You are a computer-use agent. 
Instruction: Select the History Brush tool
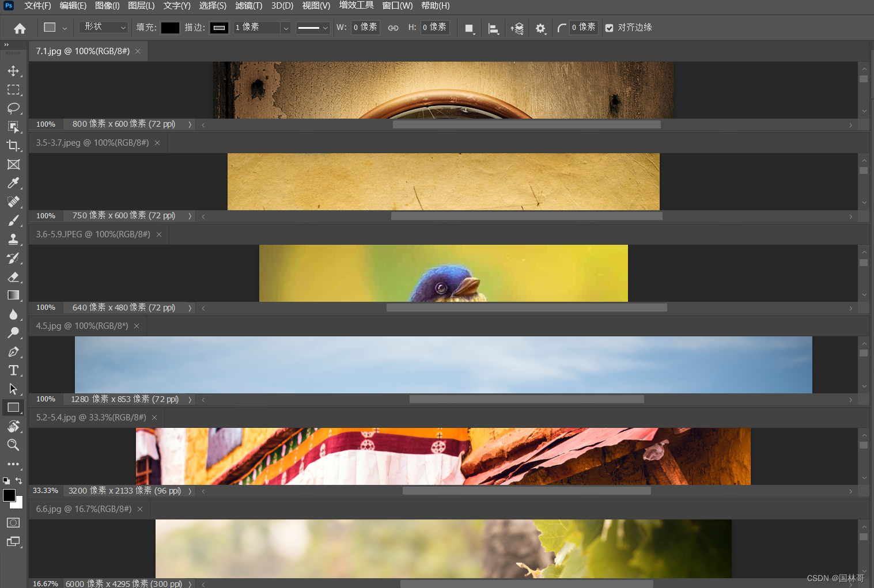[x=13, y=258]
